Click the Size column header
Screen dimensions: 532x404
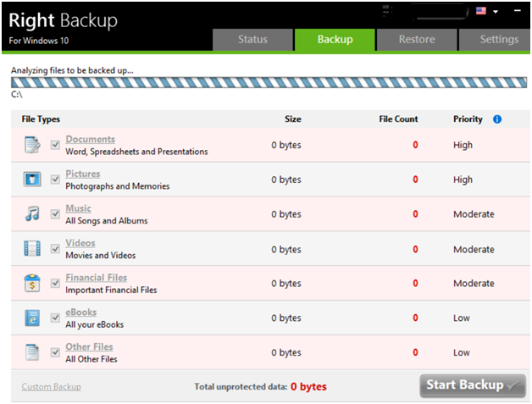[x=293, y=119]
